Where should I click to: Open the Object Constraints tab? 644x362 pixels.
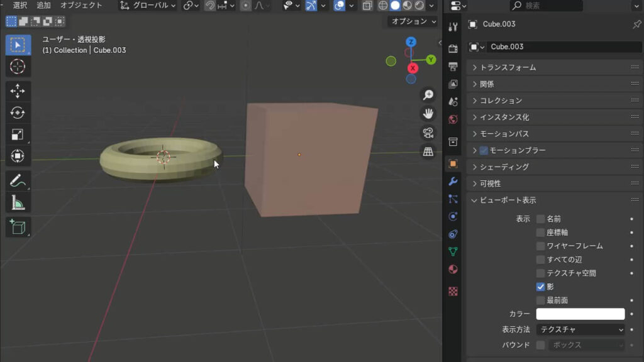[453, 234]
